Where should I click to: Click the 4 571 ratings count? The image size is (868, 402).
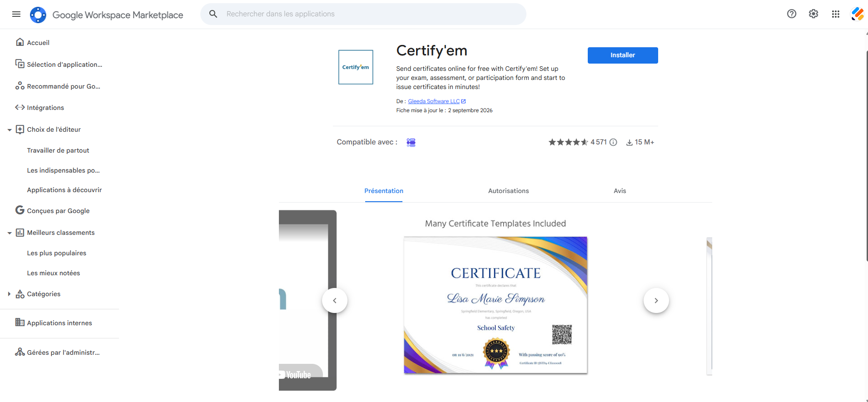pos(599,142)
